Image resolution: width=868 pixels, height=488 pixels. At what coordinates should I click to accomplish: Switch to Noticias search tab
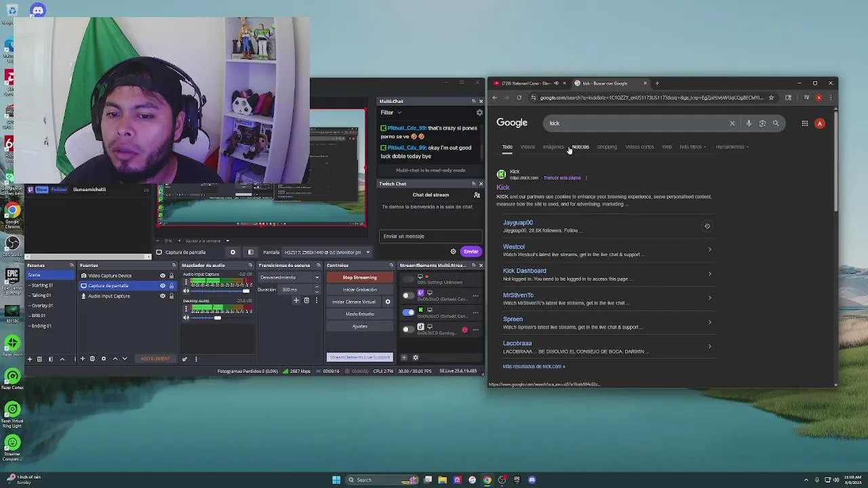[x=580, y=147]
